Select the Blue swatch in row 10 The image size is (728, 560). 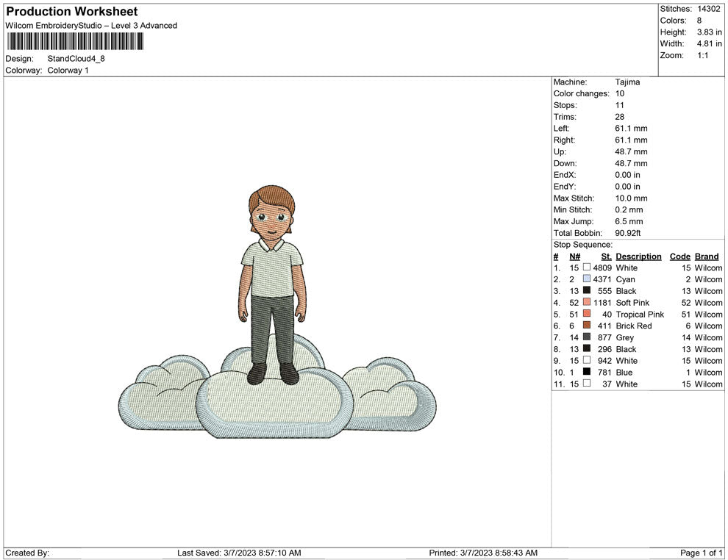coord(586,372)
